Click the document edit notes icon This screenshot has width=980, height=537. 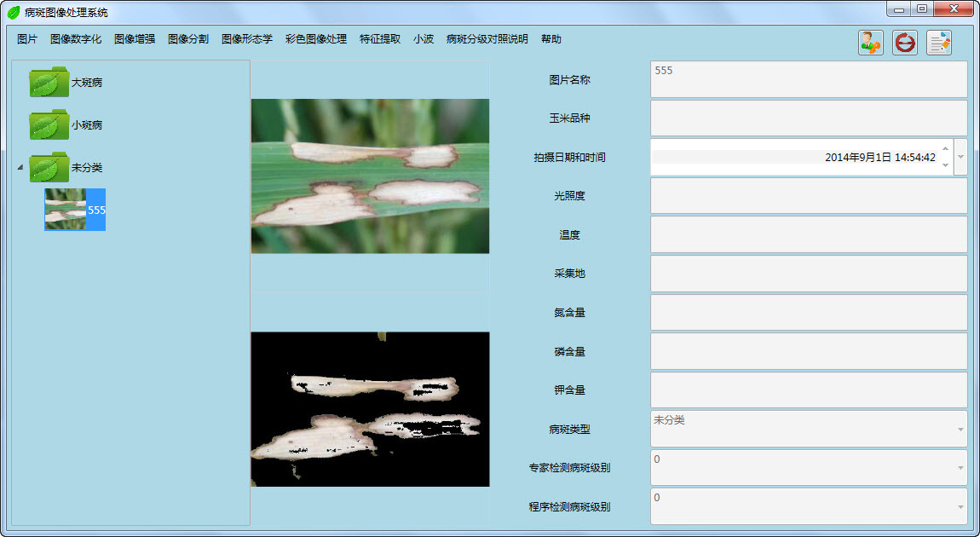click(x=939, y=43)
